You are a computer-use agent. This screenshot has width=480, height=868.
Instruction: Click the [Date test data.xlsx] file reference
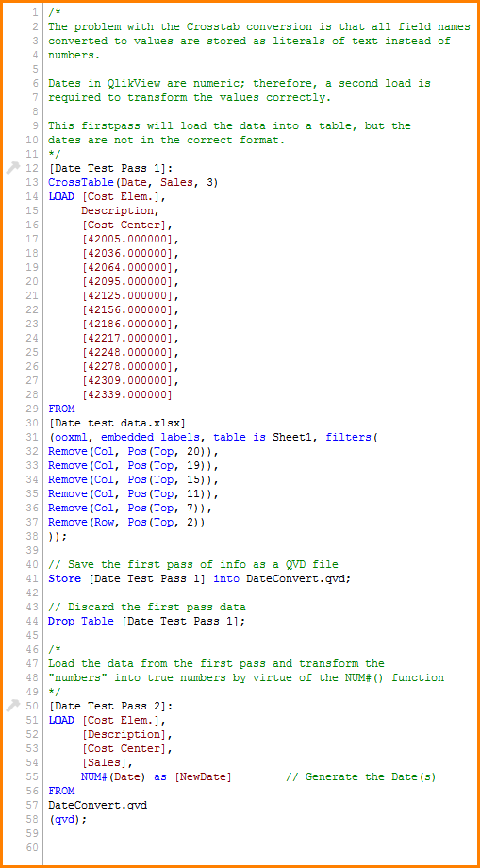[117, 424]
